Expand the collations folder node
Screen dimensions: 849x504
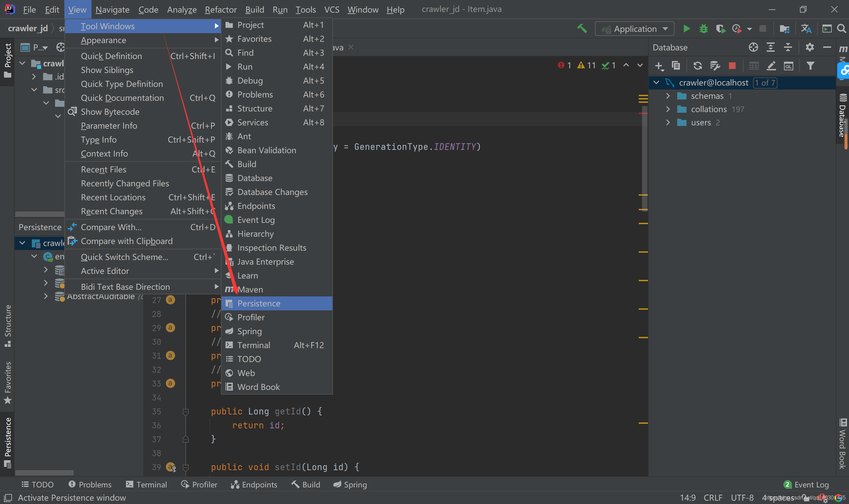(668, 109)
